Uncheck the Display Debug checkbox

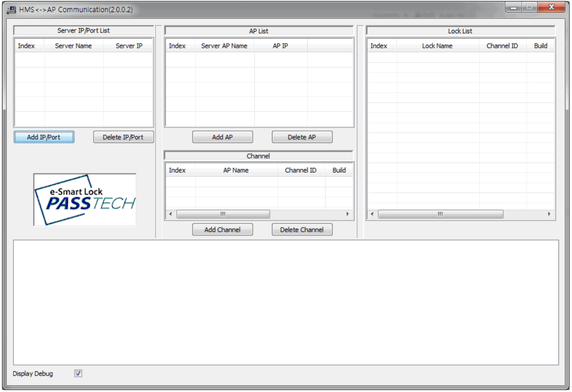(78, 373)
